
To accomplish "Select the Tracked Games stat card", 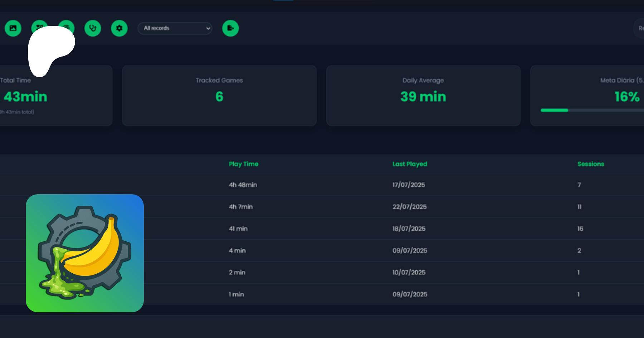I will [x=219, y=95].
